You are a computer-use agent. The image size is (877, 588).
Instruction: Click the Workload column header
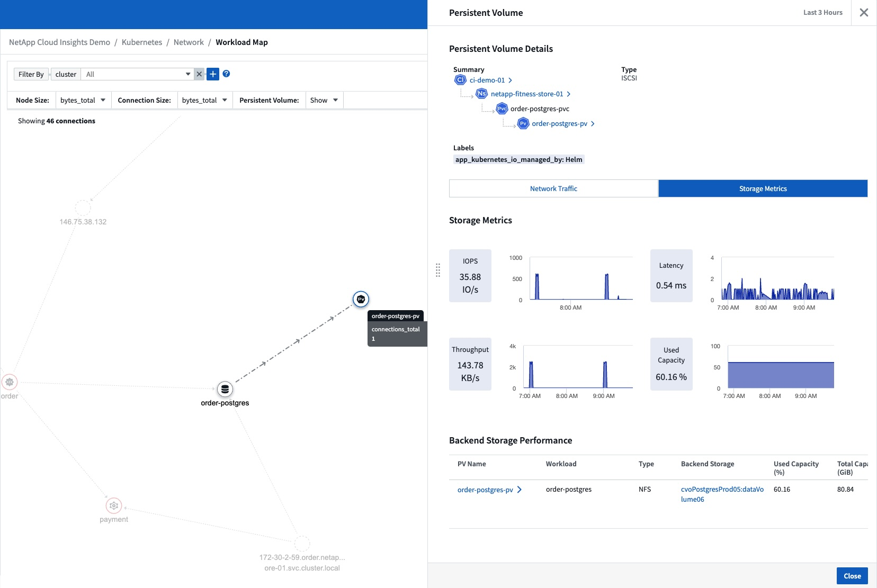point(561,464)
